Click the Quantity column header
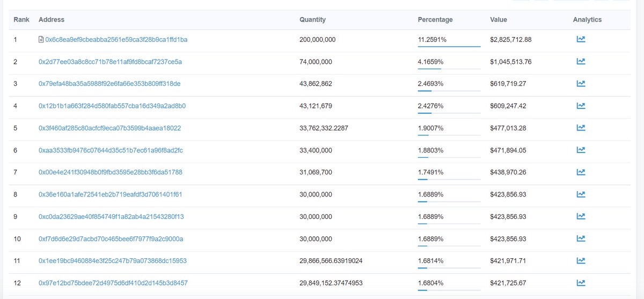The width and height of the screenshot is (644, 299). pos(312,20)
